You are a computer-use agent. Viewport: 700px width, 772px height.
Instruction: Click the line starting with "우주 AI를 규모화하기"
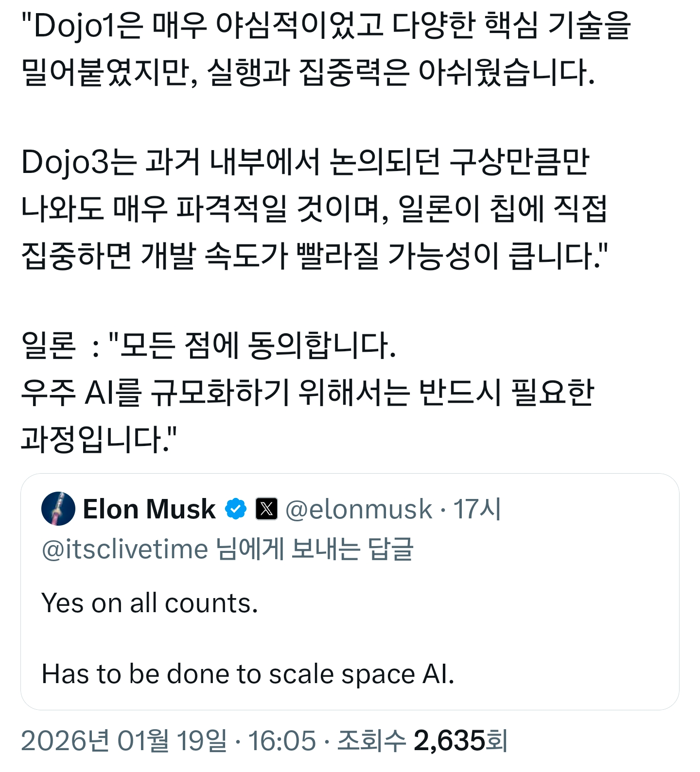(x=307, y=393)
